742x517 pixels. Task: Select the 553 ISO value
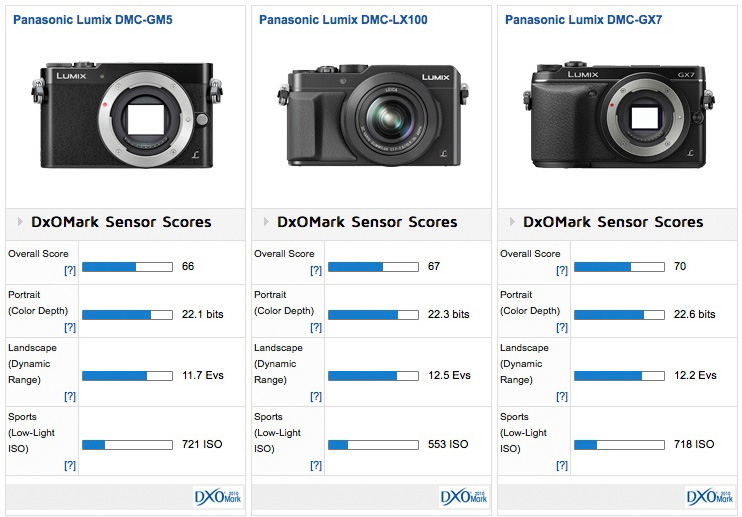click(x=448, y=444)
